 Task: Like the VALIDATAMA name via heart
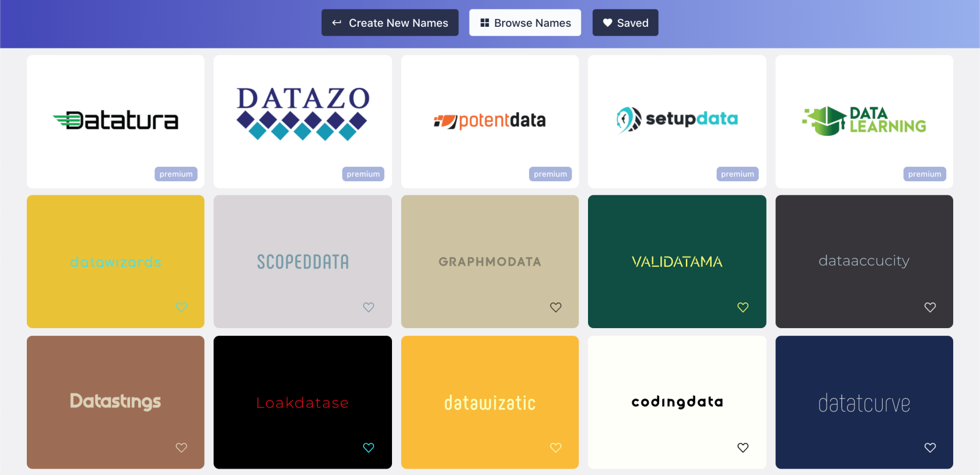point(743,307)
